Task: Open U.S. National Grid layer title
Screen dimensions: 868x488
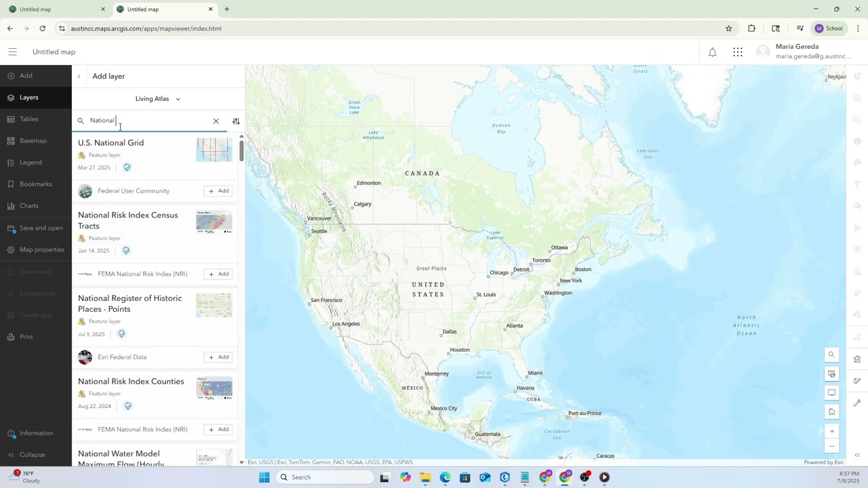Action: pos(111,143)
